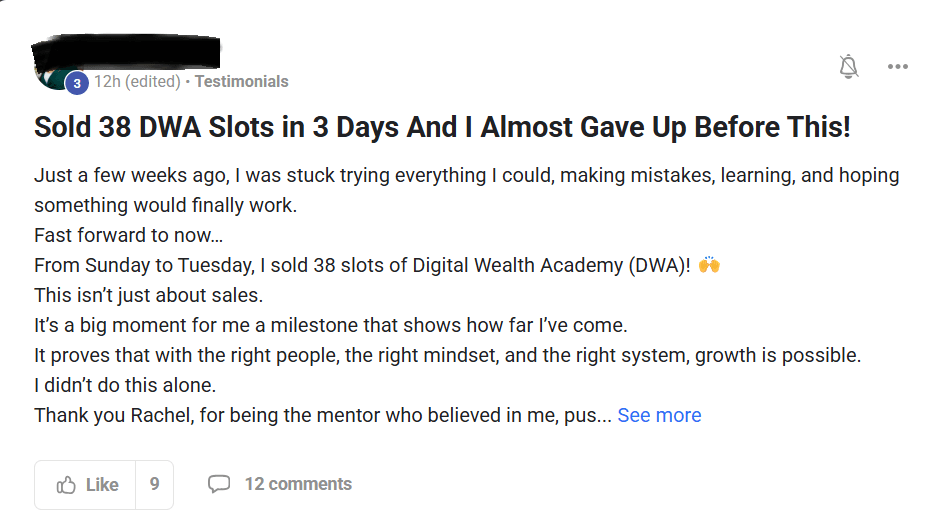Click the Fast forward to now line
This screenshot has width=948, height=525.
(x=128, y=235)
